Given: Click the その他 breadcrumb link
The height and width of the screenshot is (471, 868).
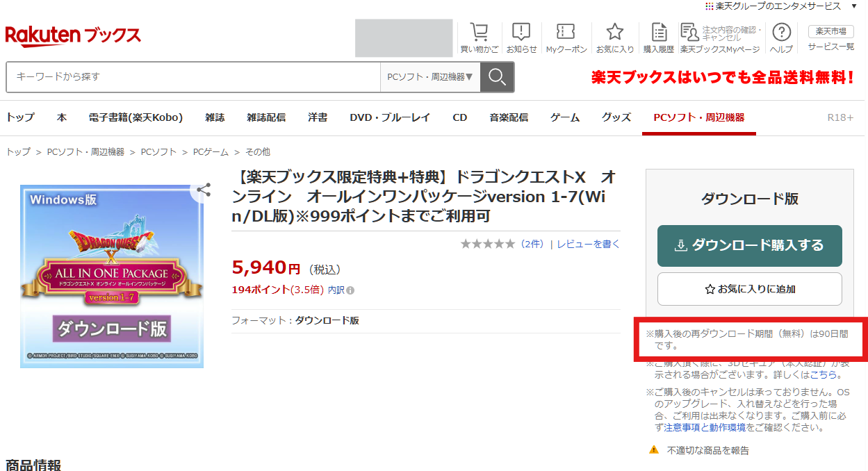Looking at the screenshot, I should pos(257,151).
